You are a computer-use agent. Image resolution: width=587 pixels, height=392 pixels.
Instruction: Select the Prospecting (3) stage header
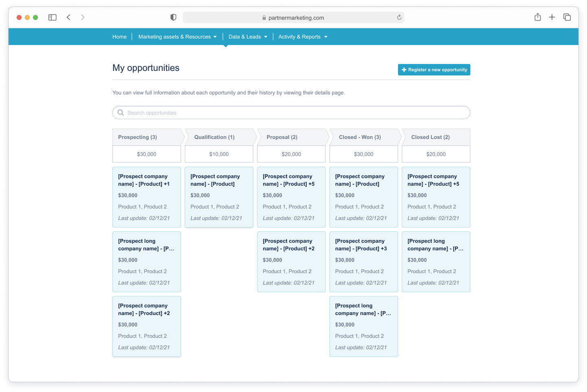click(138, 137)
